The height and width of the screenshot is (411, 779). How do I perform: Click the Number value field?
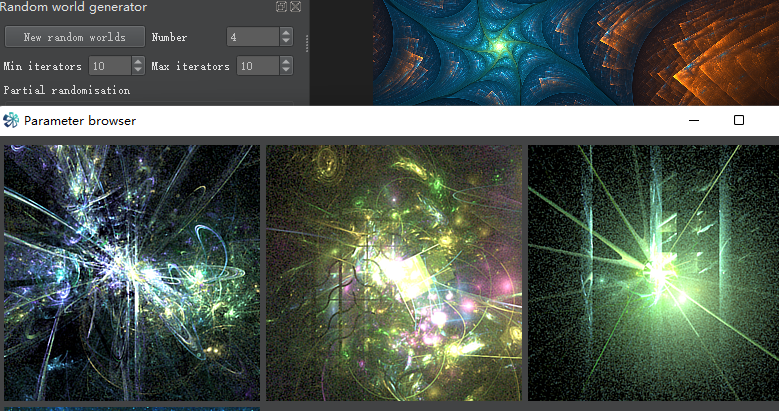[x=253, y=37]
